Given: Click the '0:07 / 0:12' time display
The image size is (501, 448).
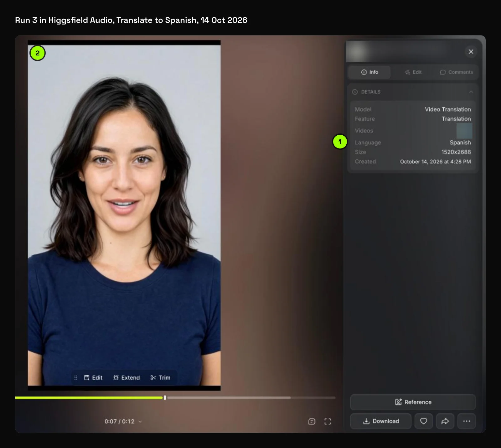Looking at the screenshot, I should 119,421.
